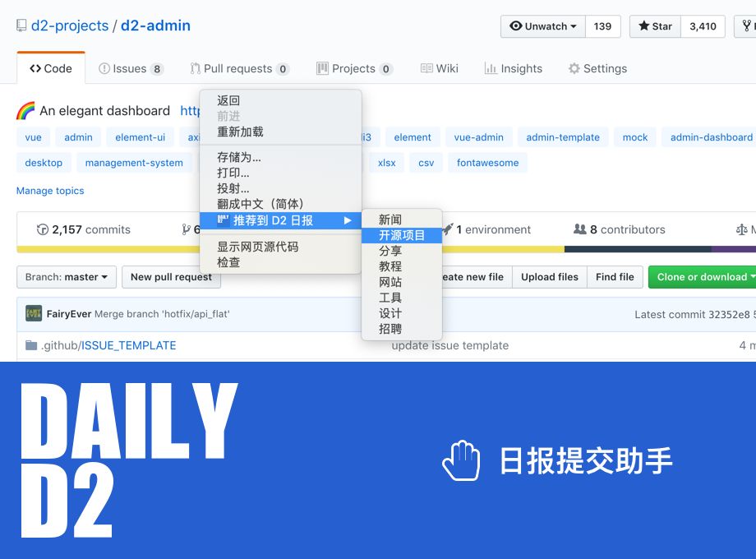Choose 重新加载 in context menu

click(280, 132)
